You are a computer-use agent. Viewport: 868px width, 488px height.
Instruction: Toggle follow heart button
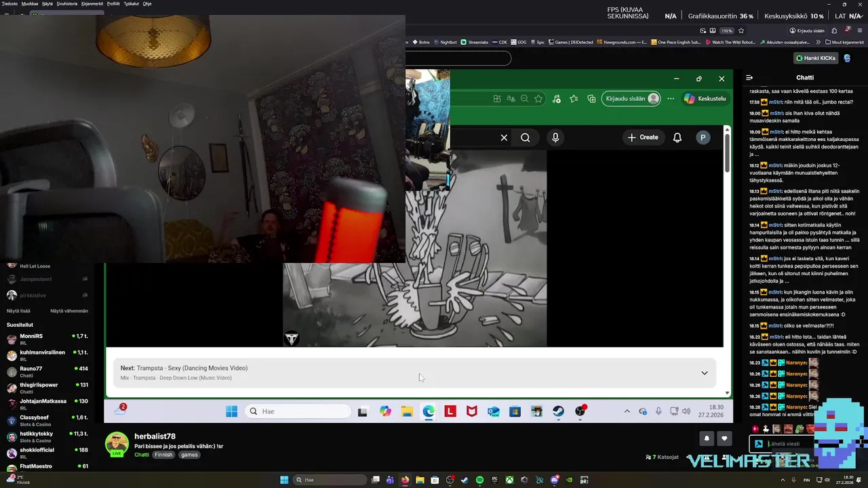coord(724,439)
